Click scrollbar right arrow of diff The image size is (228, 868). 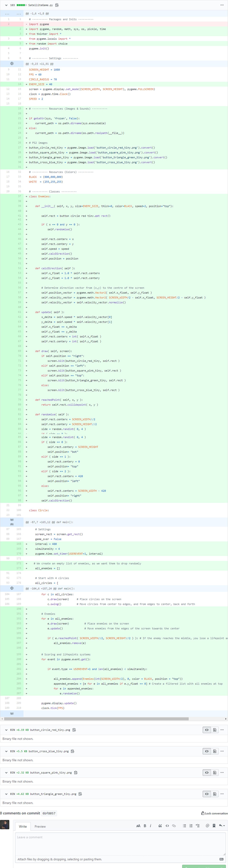[226, 719]
